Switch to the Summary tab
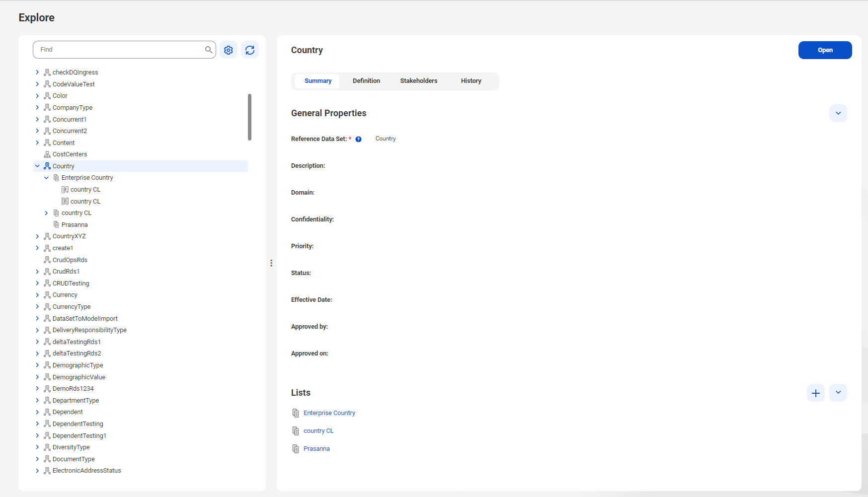Screen dimensions: 868x497 (317, 81)
